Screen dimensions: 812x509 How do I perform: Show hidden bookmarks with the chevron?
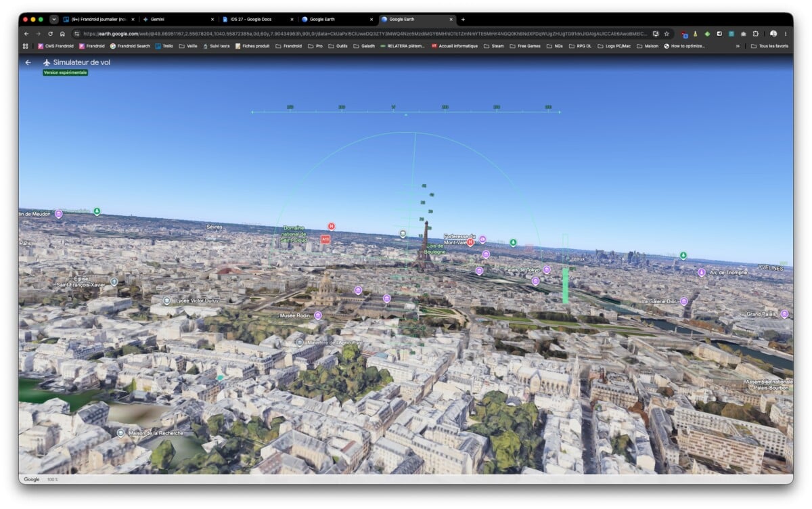tap(738, 46)
